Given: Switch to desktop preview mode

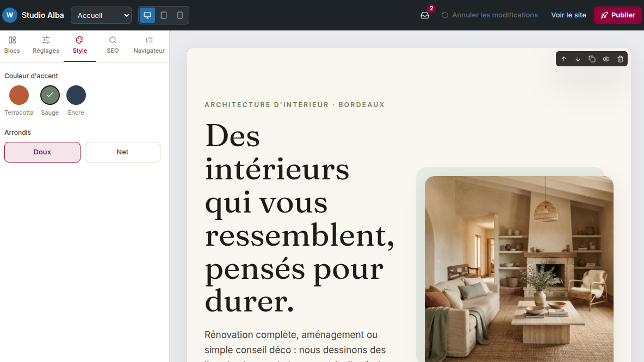Looking at the screenshot, I should (x=147, y=15).
